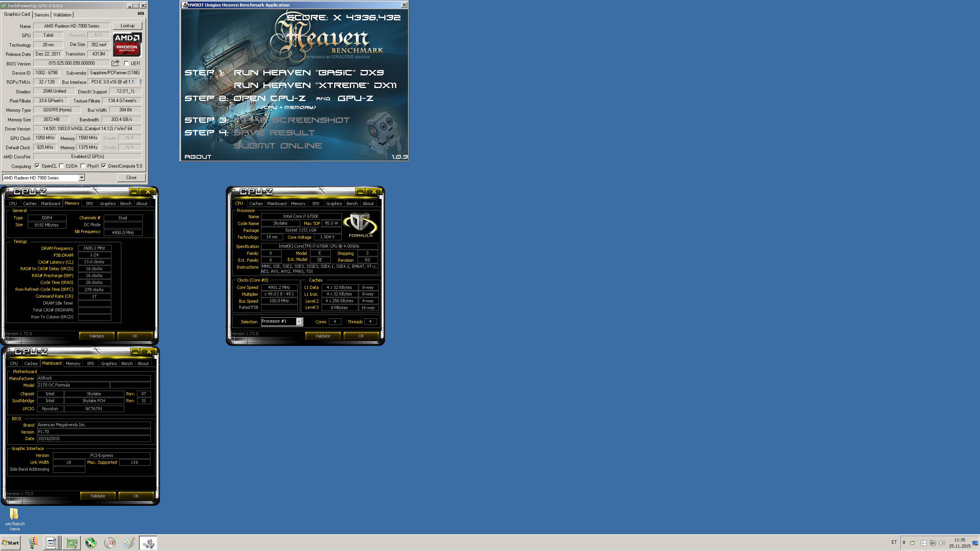Toggle the CUDA checkbox
This screenshot has width=980, height=551.
(x=61, y=166)
